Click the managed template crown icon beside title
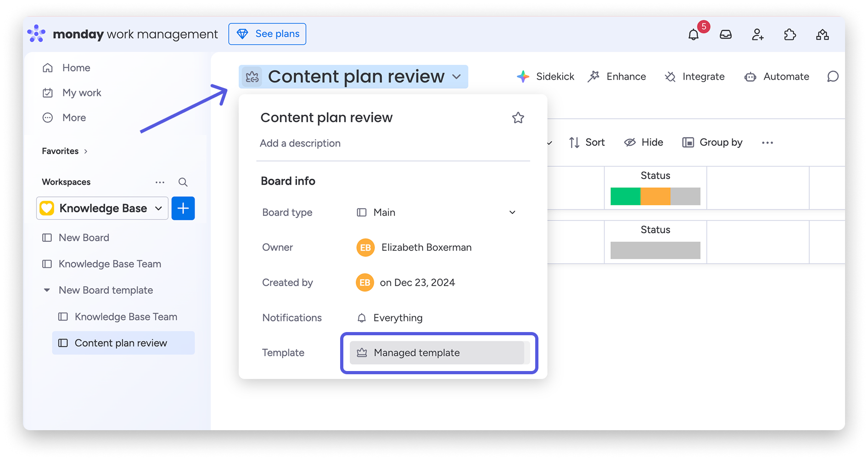868x460 pixels. (x=252, y=77)
